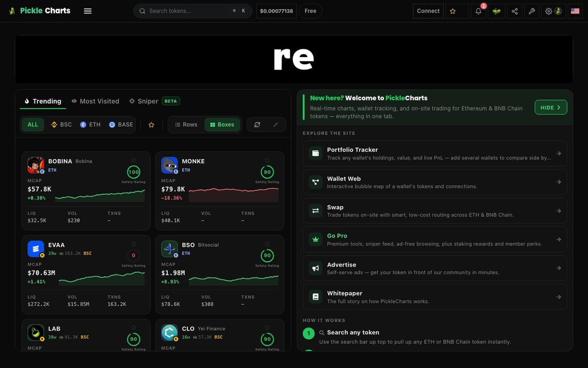Open language selector US flag
This screenshot has width=588, height=368.
[575, 11]
